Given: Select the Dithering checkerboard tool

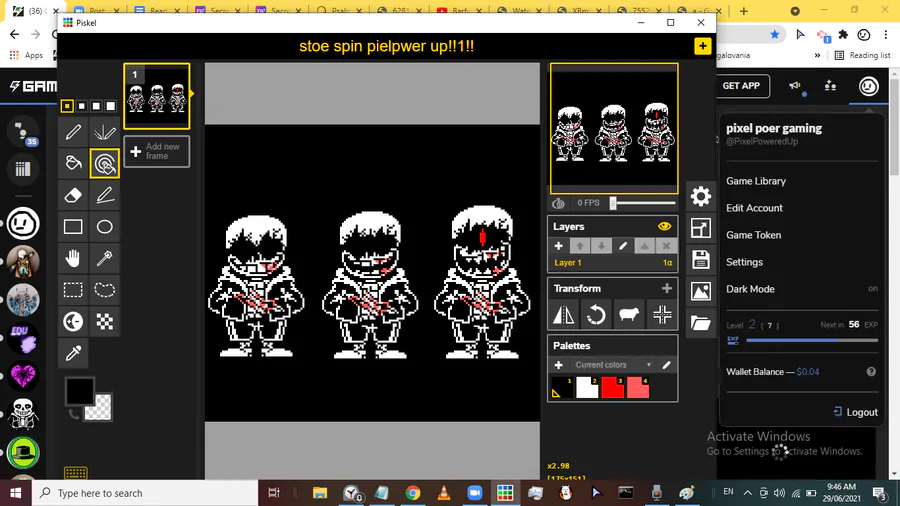Looking at the screenshot, I should (x=104, y=321).
